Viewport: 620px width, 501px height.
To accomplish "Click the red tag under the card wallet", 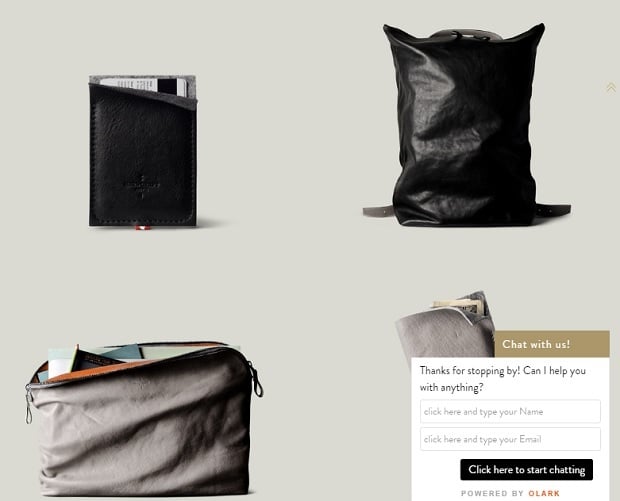I will tap(142, 228).
